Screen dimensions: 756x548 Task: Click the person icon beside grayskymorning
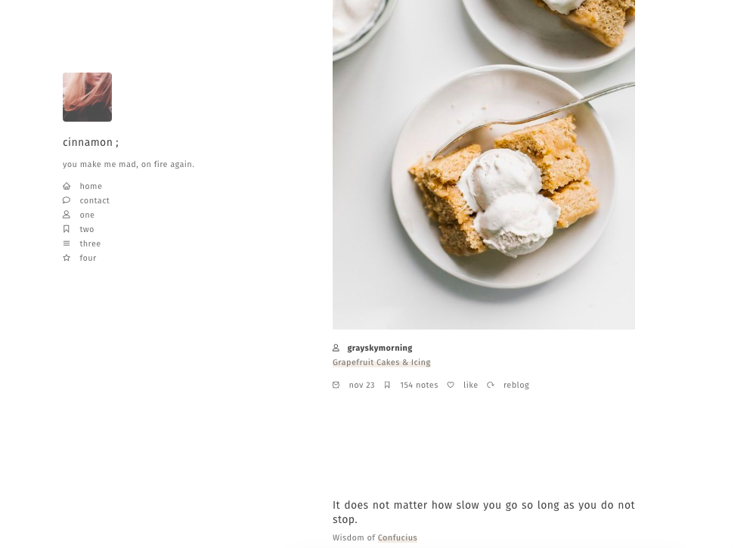click(336, 348)
